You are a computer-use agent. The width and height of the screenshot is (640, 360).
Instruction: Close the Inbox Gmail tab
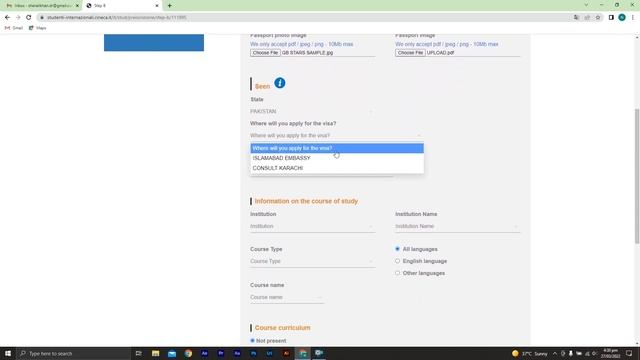click(x=77, y=6)
